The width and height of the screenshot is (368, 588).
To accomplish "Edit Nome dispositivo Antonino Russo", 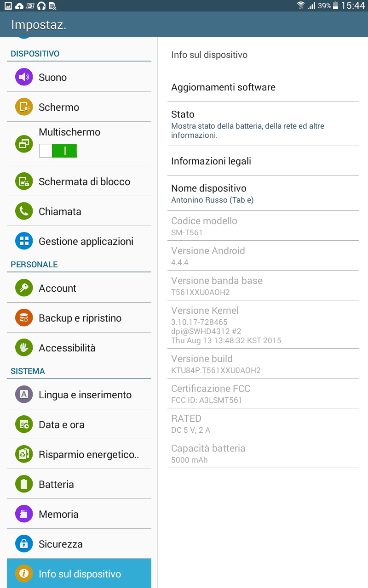I will 263,193.
